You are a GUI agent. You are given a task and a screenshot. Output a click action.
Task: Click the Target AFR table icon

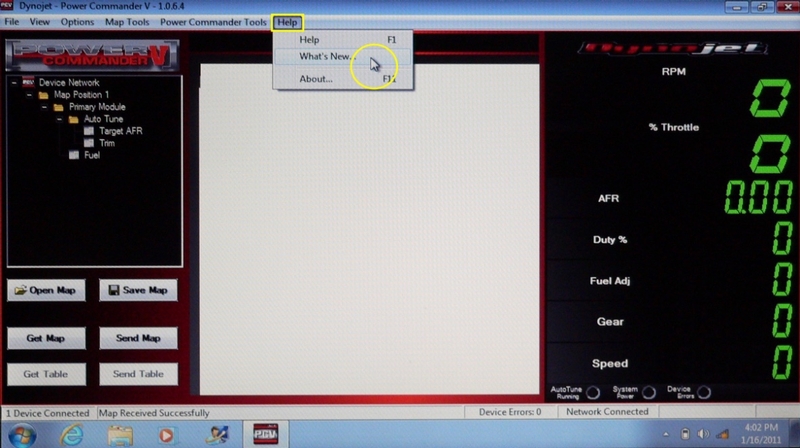[89, 131]
